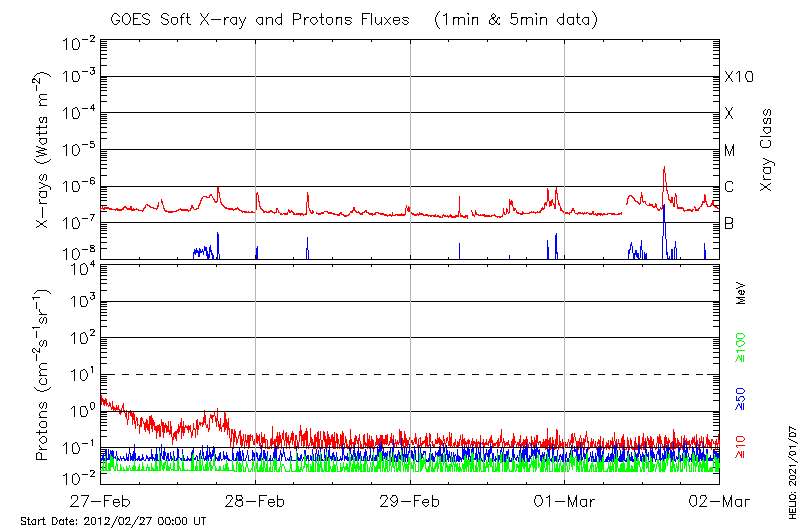Screen dimensions: 800x530
Task: Click the tallest red X-ray flare peak
Action: coord(663,170)
